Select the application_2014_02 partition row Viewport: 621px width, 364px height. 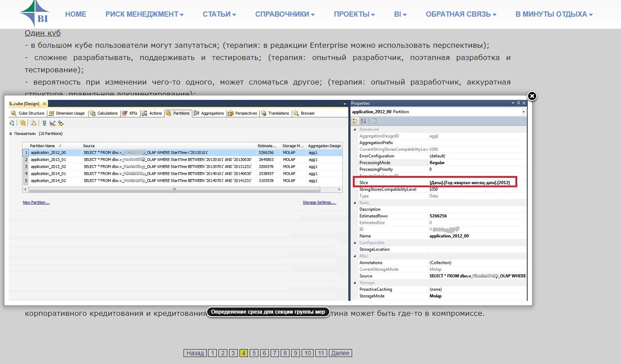[182, 181]
